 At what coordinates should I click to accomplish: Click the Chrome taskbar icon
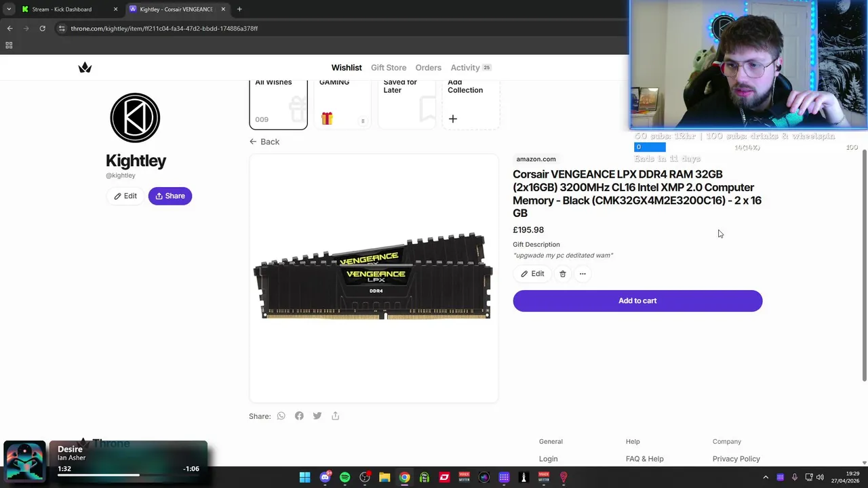tap(404, 478)
